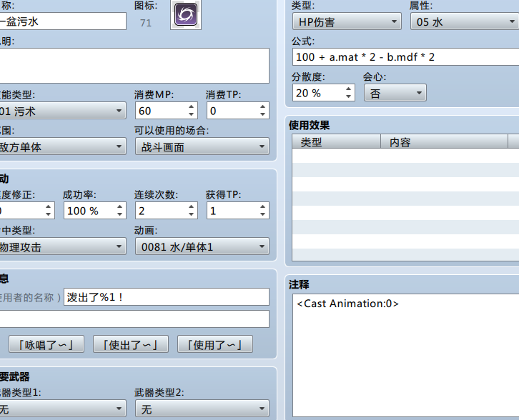Decrease the 消费TP value with down arrow

tap(263, 114)
